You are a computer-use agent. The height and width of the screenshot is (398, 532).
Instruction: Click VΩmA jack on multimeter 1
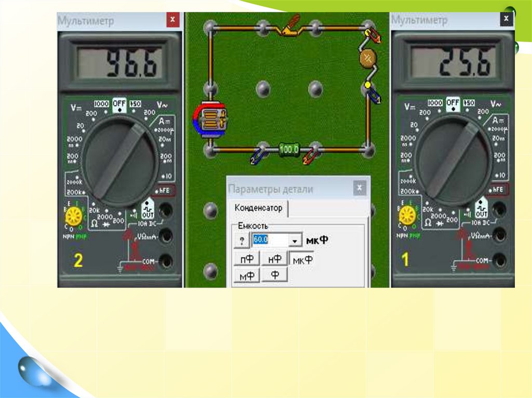(x=500, y=235)
